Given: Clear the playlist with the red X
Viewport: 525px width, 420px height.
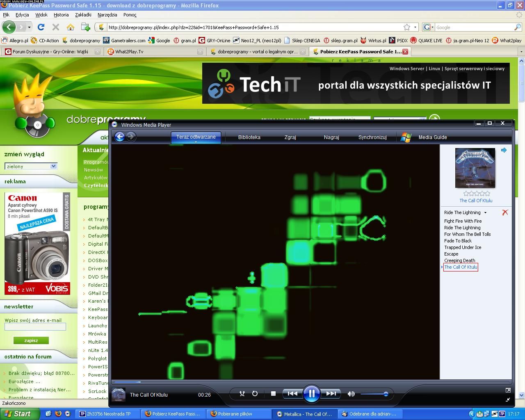Looking at the screenshot, I should click(x=505, y=212).
